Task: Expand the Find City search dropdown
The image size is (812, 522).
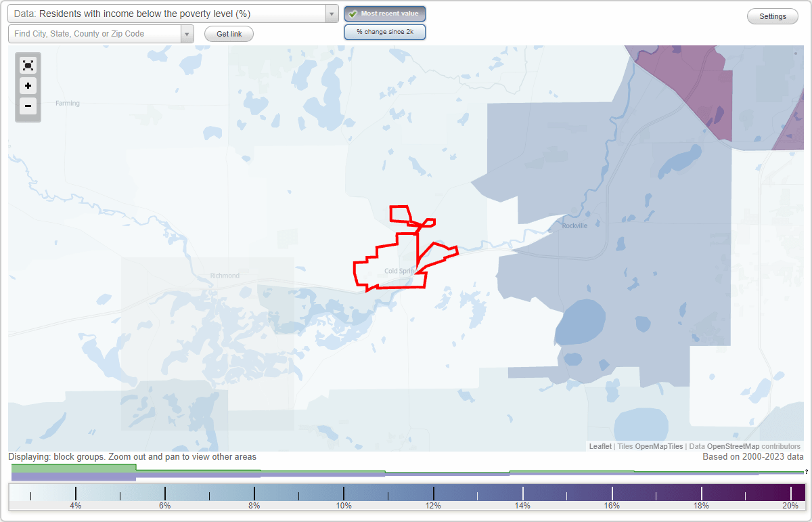Action: click(187, 33)
